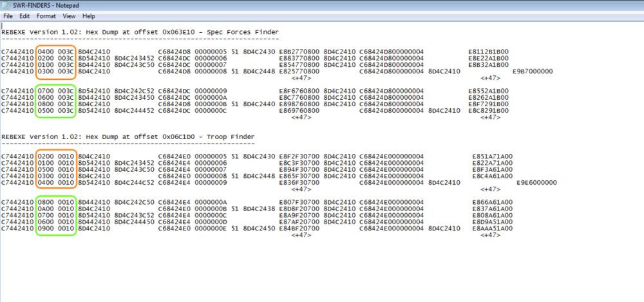This screenshot has width=644, height=302.
Task: Click on the E8112B1B00 hex value
Action: click(x=488, y=51)
